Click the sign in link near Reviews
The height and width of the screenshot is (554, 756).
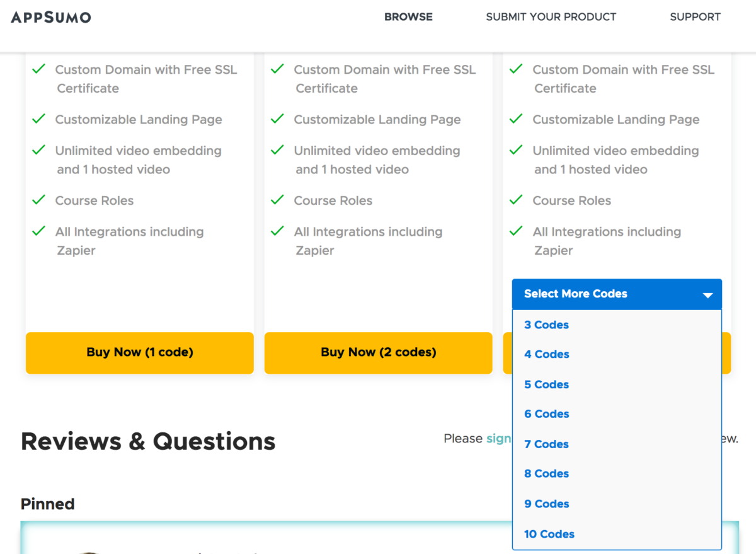[x=498, y=438]
